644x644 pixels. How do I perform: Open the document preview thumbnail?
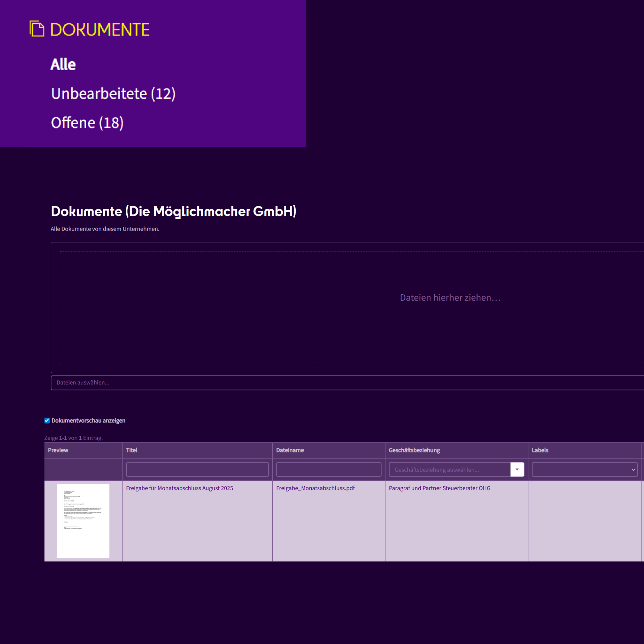point(83,521)
